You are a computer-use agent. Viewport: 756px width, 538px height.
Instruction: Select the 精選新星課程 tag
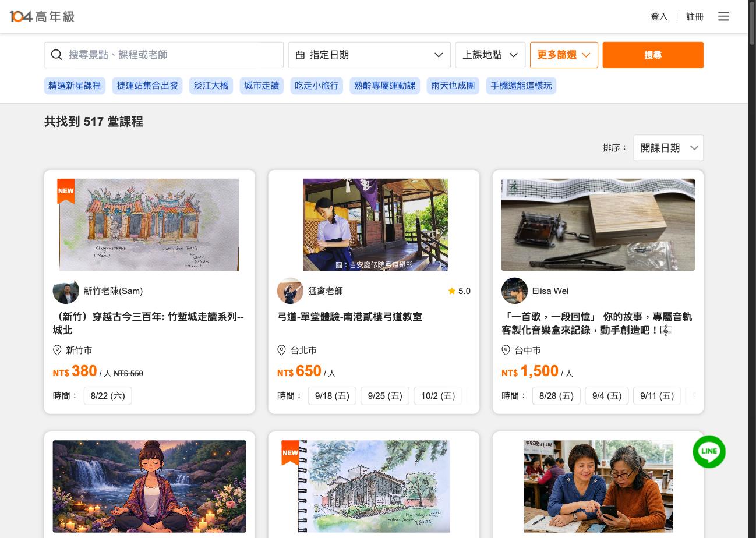coord(75,86)
